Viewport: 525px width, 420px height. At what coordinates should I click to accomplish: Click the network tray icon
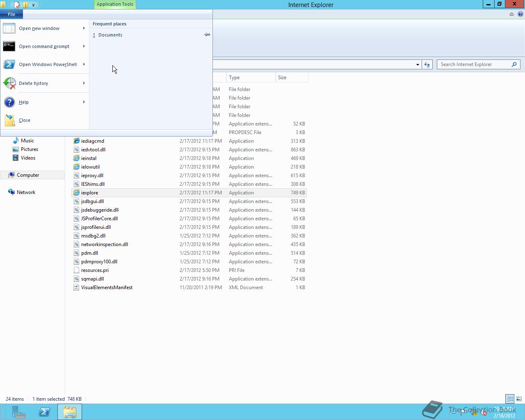pyautogui.click(x=474, y=412)
